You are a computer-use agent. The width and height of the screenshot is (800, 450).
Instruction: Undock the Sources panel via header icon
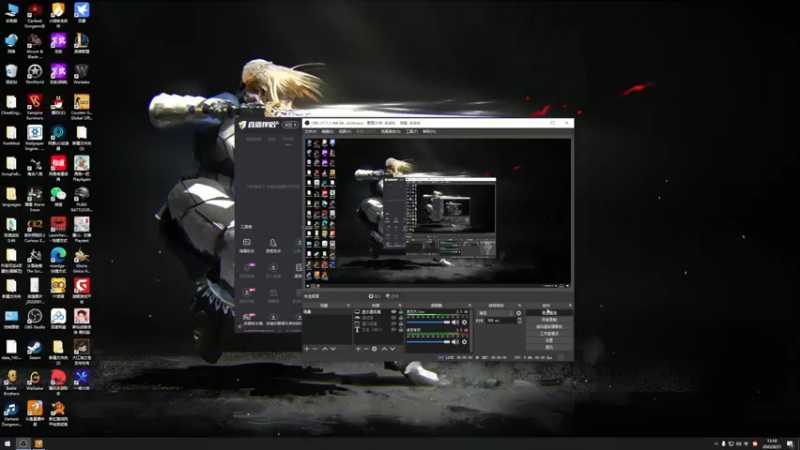(x=400, y=305)
